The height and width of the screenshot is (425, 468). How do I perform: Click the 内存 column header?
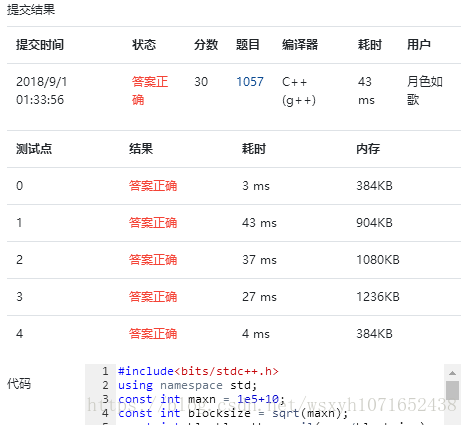pyautogui.click(x=368, y=149)
